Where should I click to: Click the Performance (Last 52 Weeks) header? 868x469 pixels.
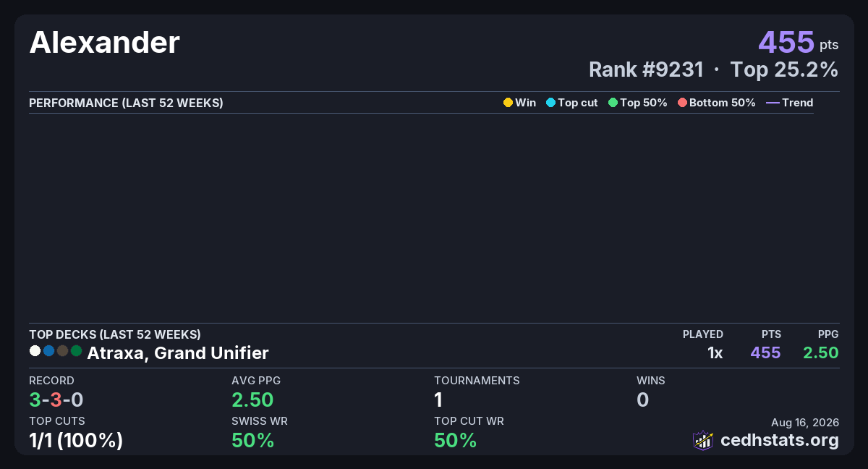point(126,103)
